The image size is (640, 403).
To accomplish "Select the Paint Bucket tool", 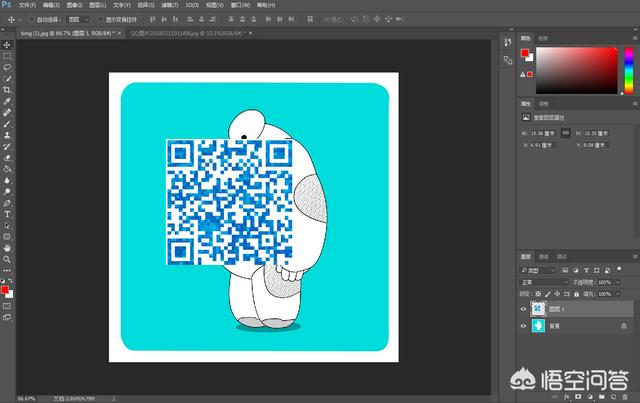I will (x=7, y=169).
